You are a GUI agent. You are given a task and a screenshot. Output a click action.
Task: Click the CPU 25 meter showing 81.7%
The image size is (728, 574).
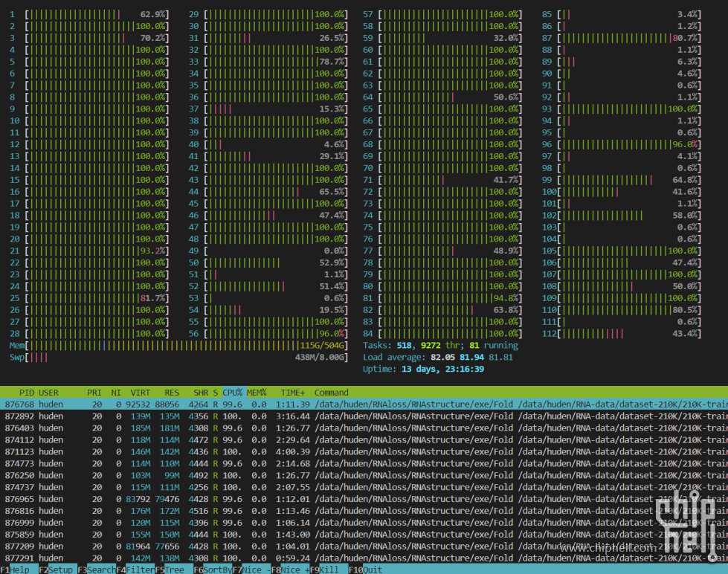(90, 298)
